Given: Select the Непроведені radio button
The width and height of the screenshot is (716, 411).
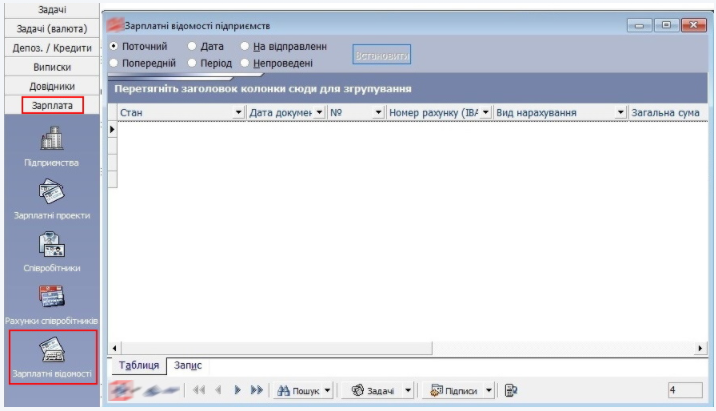Looking at the screenshot, I should click(245, 63).
